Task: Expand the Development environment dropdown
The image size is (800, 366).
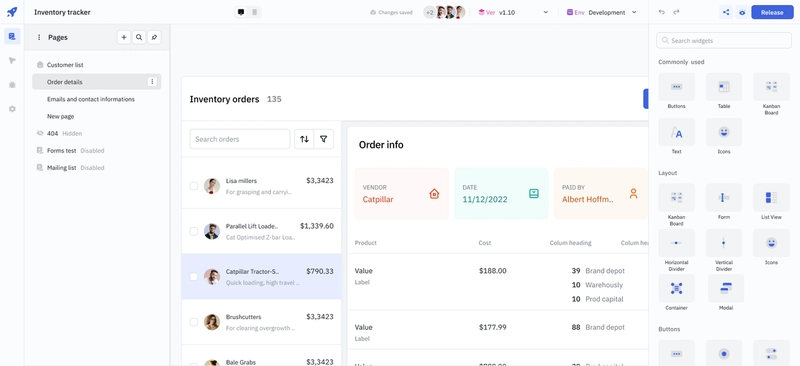Action: (x=602, y=12)
